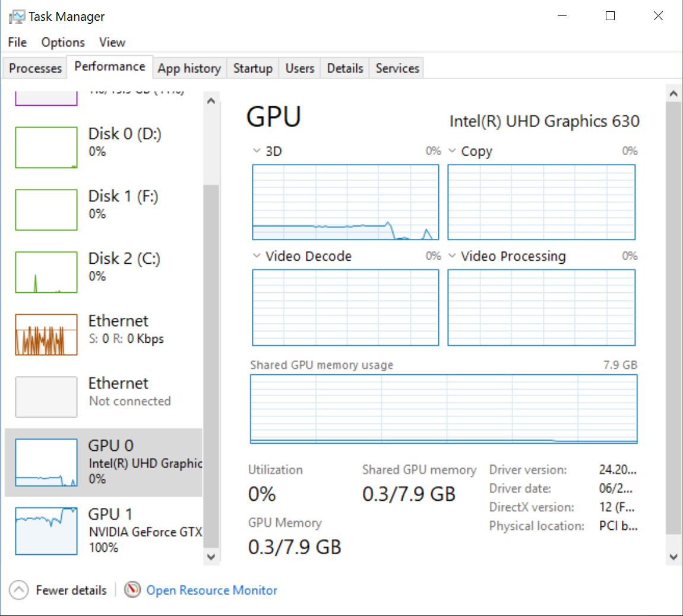Select the Disk 0 (D:) graph thumbnail
Screen dimensions: 683x616
point(46,147)
